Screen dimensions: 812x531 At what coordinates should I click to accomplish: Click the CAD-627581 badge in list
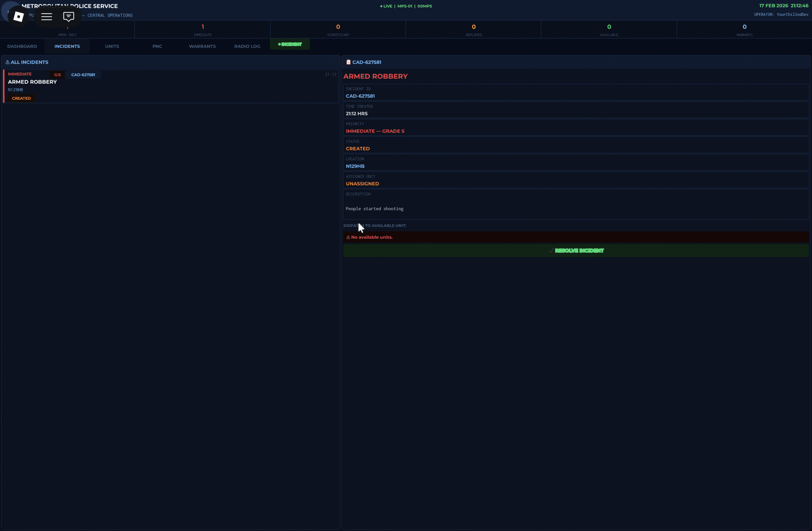click(x=83, y=75)
